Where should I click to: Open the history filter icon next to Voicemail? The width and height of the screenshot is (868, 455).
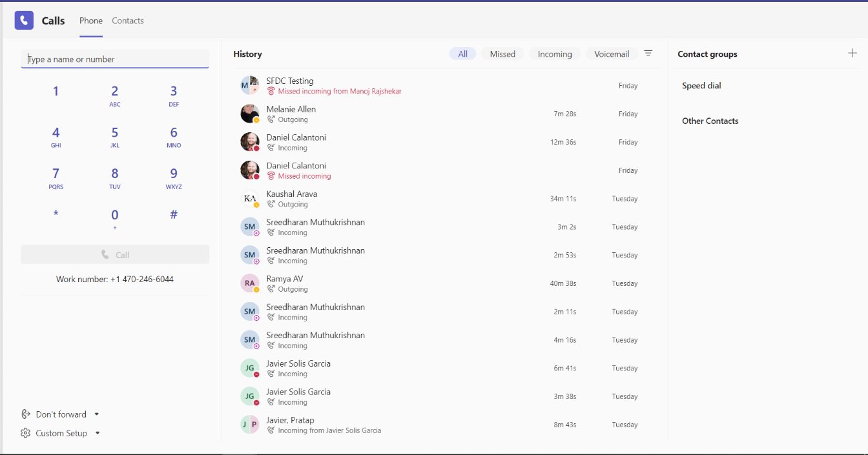[x=648, y=54]
